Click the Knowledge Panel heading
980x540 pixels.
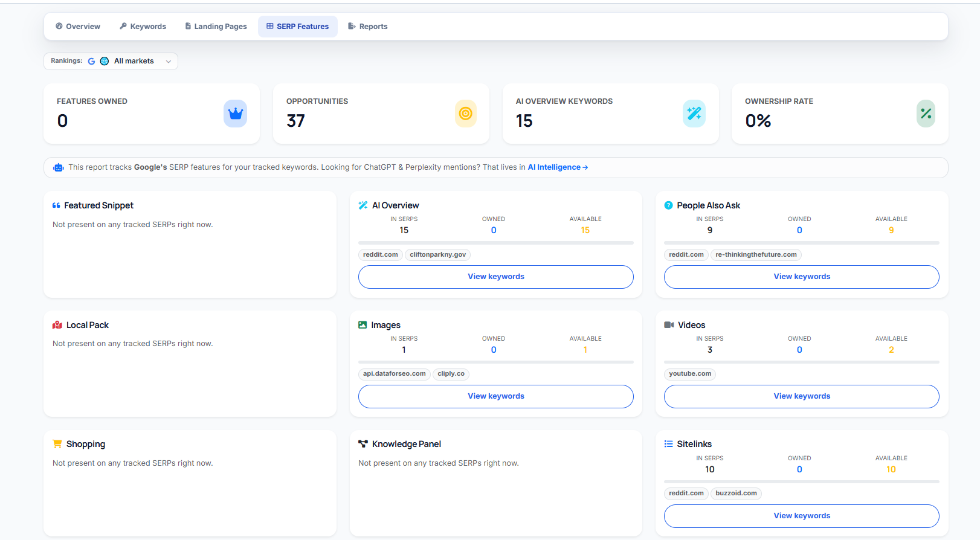407,444
